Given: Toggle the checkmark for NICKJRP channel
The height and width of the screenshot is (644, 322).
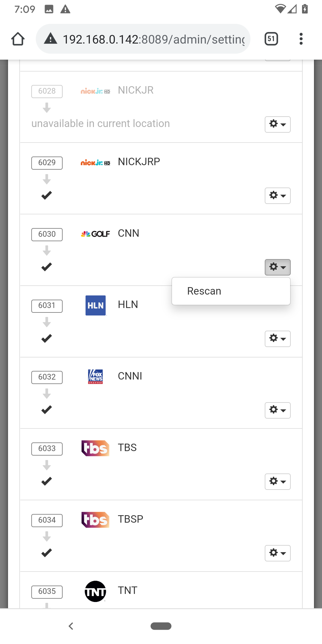Looking at the screenshot, I should [x=47, y=195].
